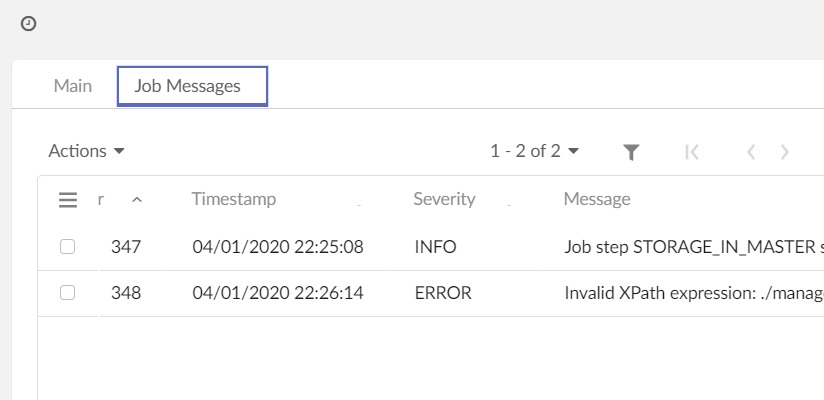Click the timestamp 04/01/2020 22:25:08 cell
This screenshot has width=824, height=400.
click(x=277, y=247)
